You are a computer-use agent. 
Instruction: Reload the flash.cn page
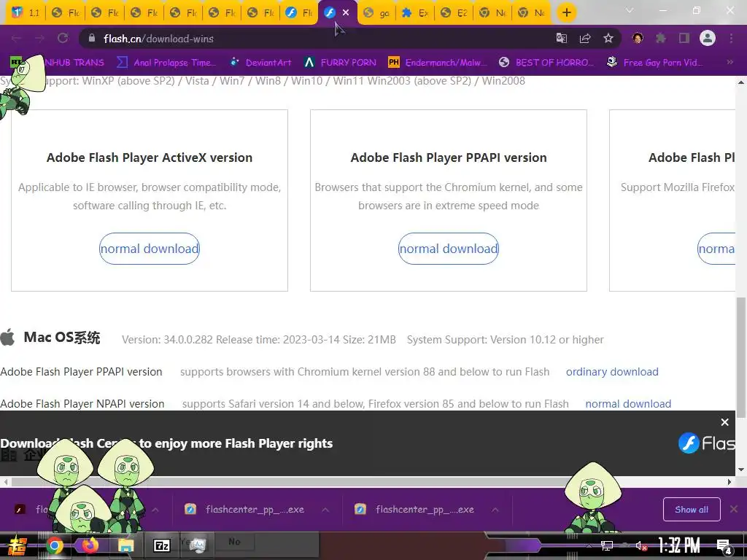pyautogui.click(x=63, y=39)
